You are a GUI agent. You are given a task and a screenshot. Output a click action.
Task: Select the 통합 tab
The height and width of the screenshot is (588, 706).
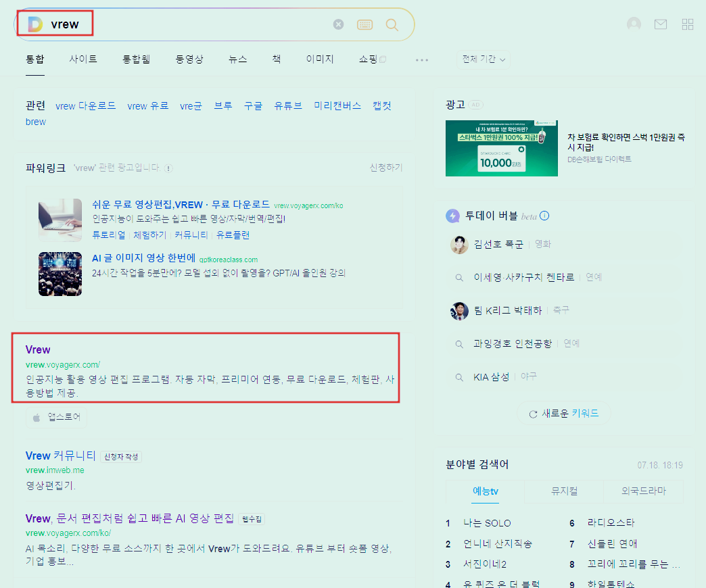35,59
